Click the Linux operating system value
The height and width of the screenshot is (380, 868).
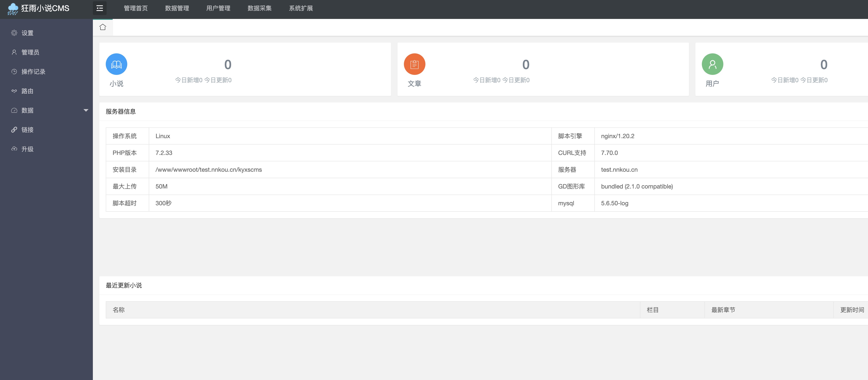[x=163, y=136]
